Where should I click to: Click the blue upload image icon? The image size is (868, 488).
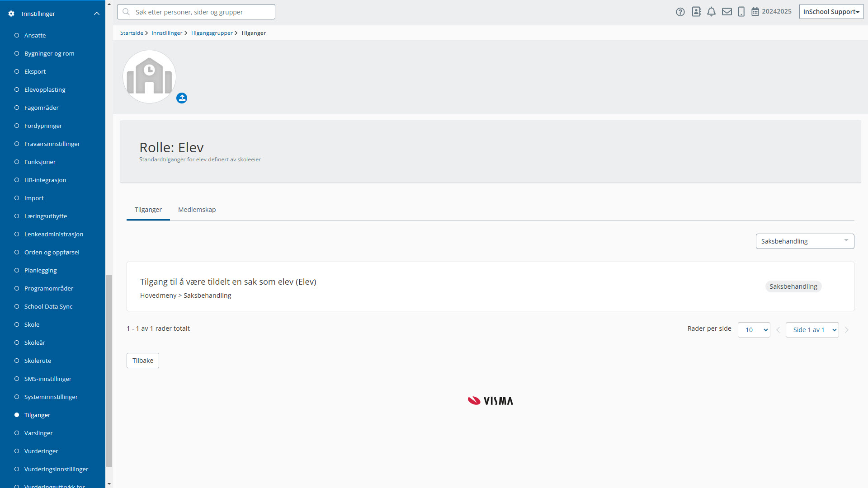182,98
